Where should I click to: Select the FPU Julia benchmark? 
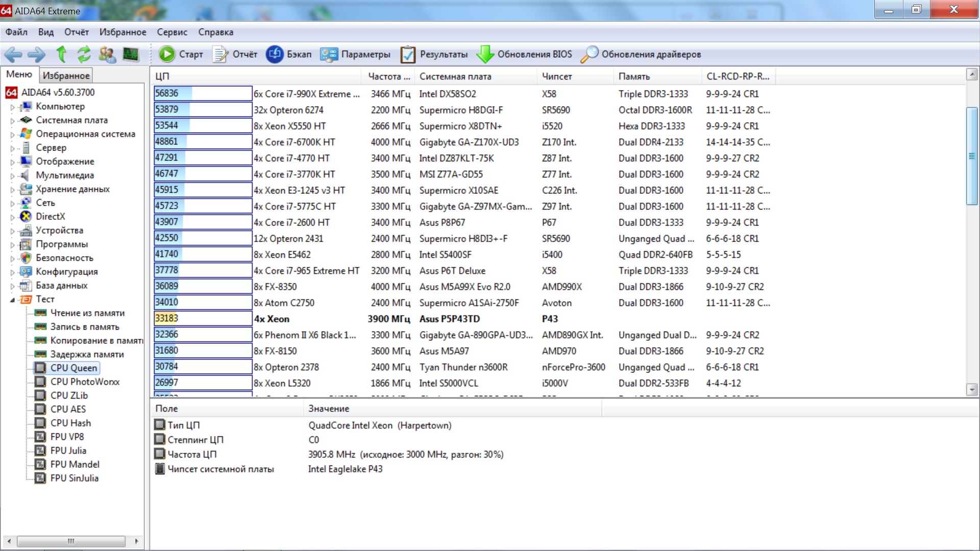click(x=68, y=450)
